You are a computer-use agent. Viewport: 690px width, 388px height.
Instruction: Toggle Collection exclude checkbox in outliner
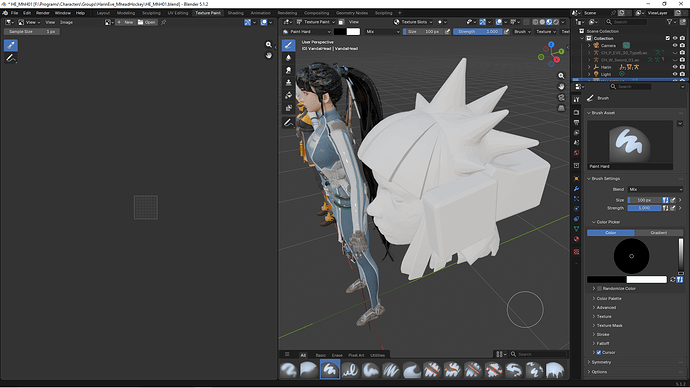pyautogui.click(x=668, y=38)
